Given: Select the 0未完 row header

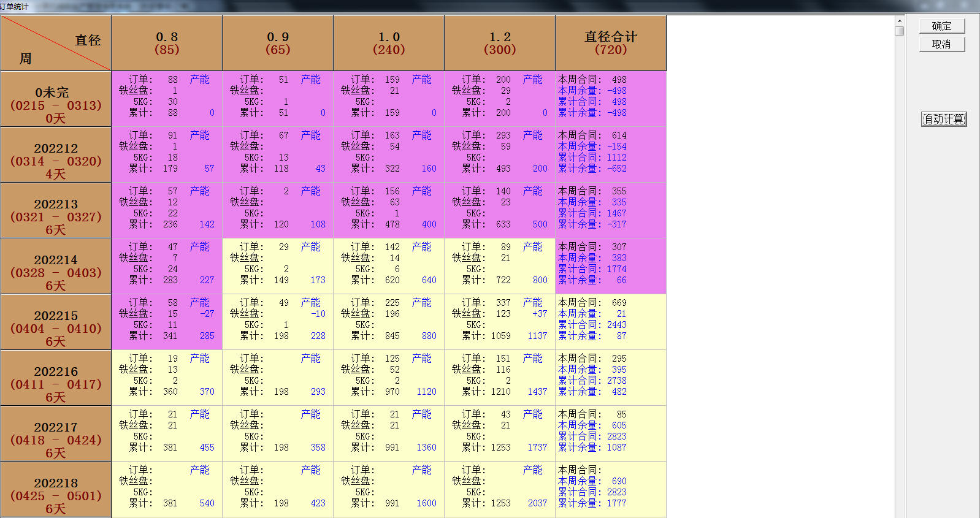Looking at the screenshot, I should pos(56,99).
